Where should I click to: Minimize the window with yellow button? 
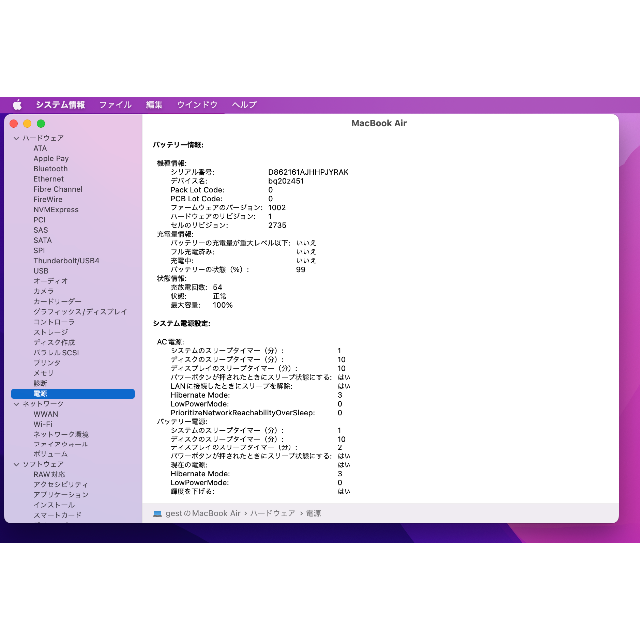tap(27, 124)
